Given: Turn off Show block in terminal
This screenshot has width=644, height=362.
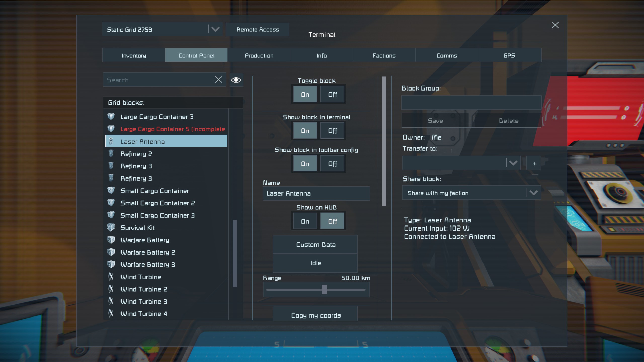Looking at the screenshot, I should [x=332, y=131].
